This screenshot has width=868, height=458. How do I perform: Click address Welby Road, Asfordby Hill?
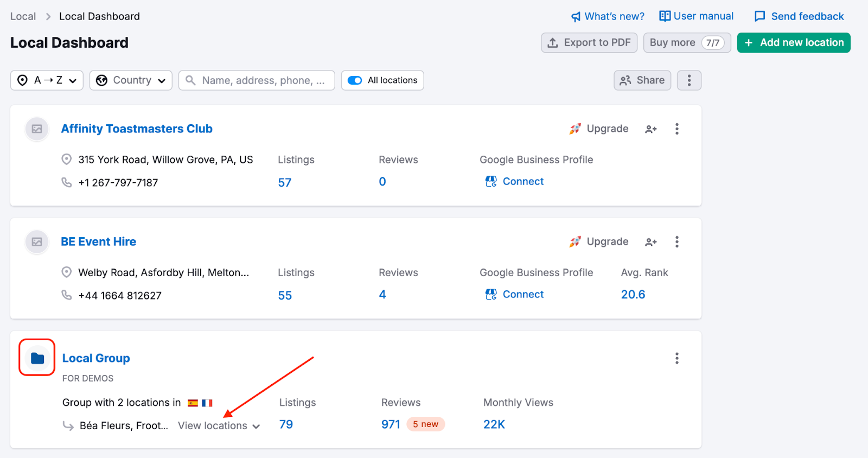tap(164, 272)
